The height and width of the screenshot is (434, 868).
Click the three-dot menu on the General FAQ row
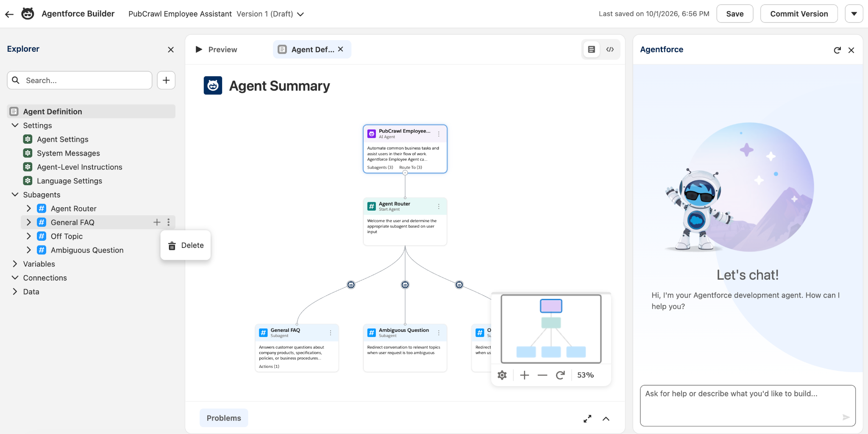pyautogui.click(x=169, y=222)
